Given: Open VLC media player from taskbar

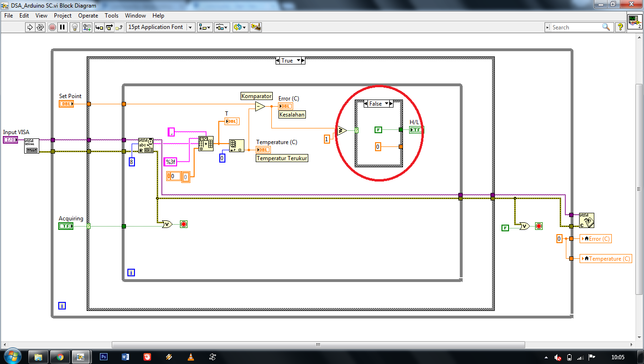Looking at the screenshot, I should (x=191, y=357).
